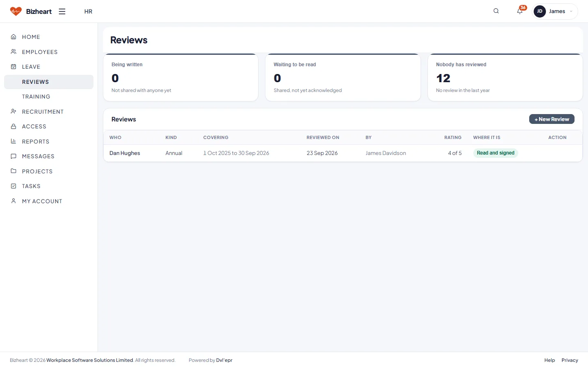The width and height of the screenshot is (588, 368).
Task: Click the covering period 1 Oct 2025 cell
Action: tap(236, 153)
